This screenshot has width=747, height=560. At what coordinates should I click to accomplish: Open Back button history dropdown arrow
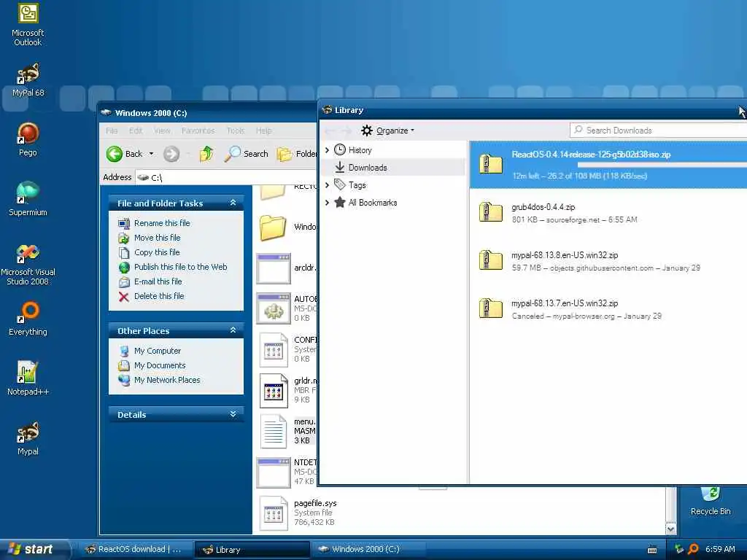pos(151,154)
